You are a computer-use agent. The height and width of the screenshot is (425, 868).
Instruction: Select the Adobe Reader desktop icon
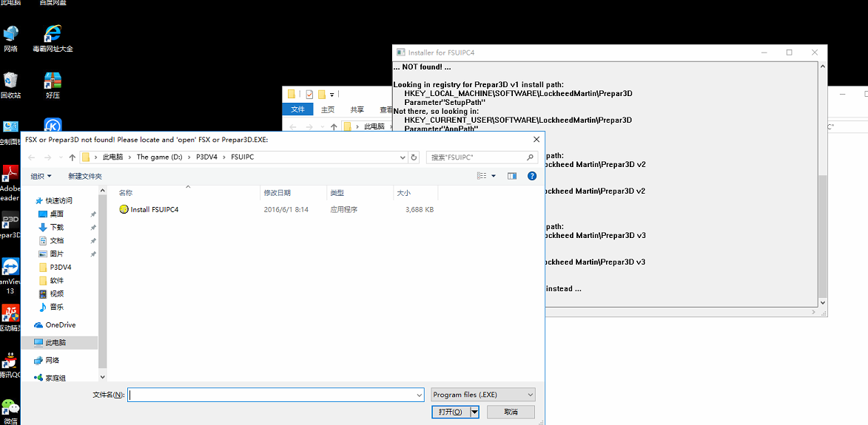coord(10,183)
